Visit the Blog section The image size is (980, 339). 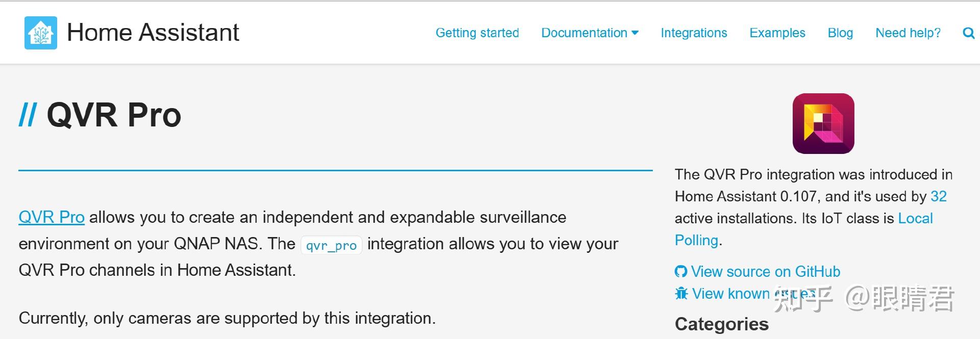click(x=840, y=33)
